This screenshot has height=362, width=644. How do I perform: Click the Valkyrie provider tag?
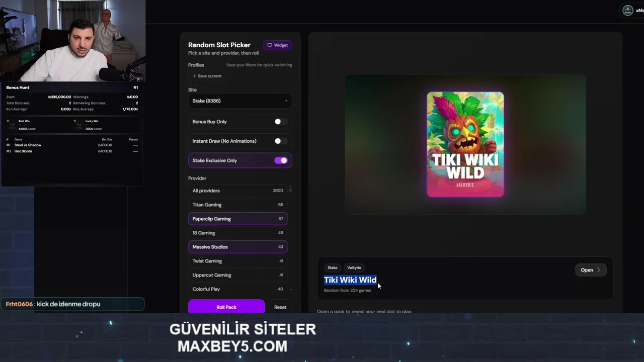[354, 267]
